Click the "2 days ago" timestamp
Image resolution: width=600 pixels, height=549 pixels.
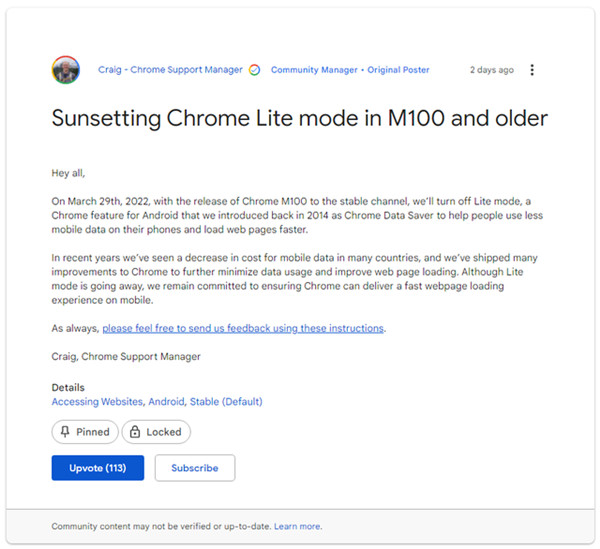492,70
